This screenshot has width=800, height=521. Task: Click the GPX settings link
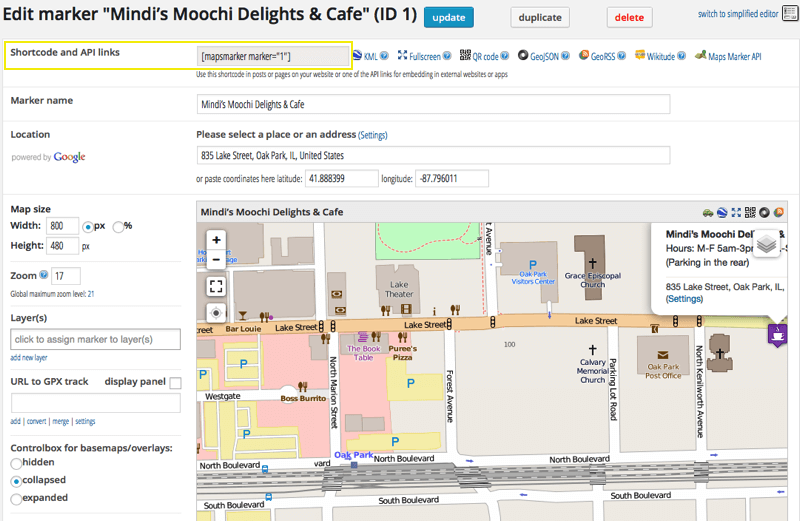click(x=85, y=421)
